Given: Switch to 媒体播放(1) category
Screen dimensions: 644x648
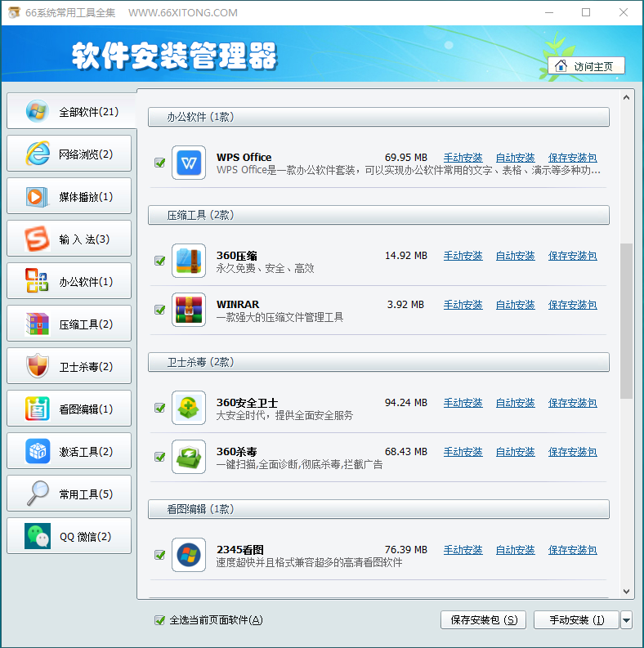Looking at the screenshot, I should [x=69, y=196].
